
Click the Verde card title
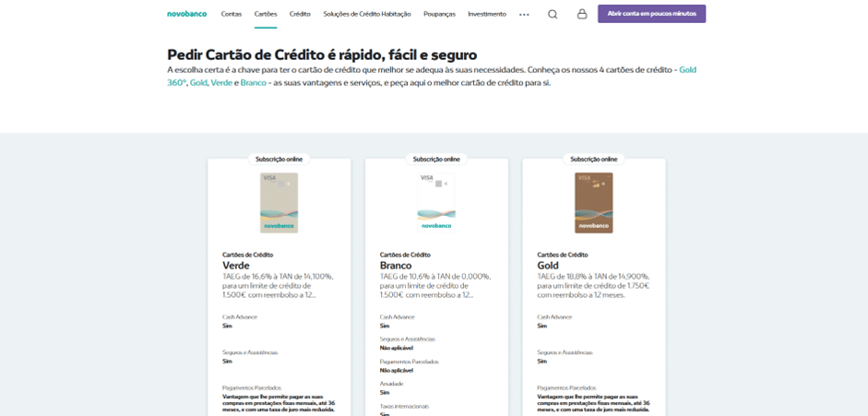[236, 266]
